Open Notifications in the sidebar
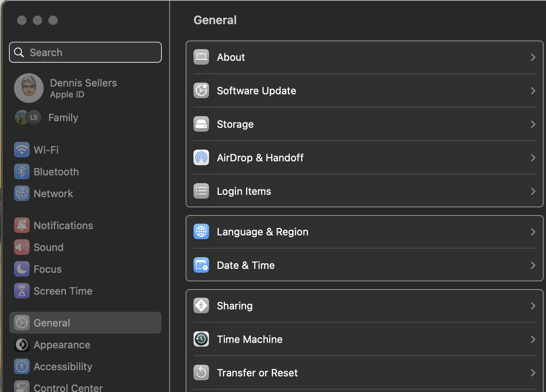Viewport: 546px width, 392px height. pos(63,226)
